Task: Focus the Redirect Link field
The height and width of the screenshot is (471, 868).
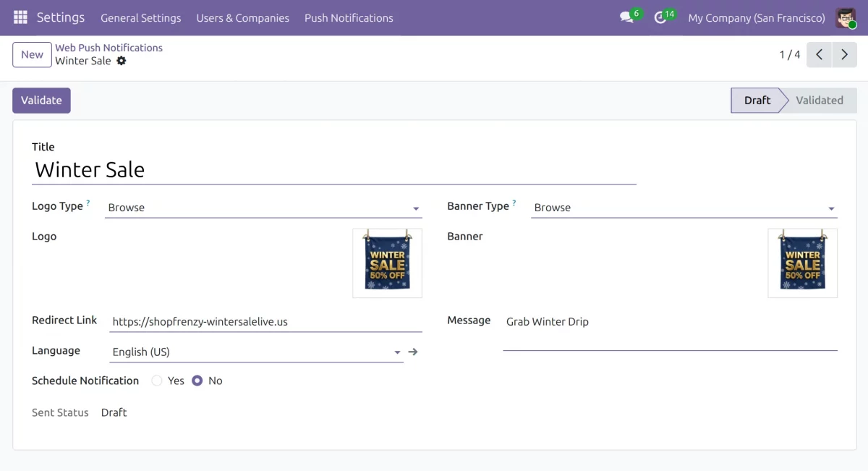Action: coord(266,322)
